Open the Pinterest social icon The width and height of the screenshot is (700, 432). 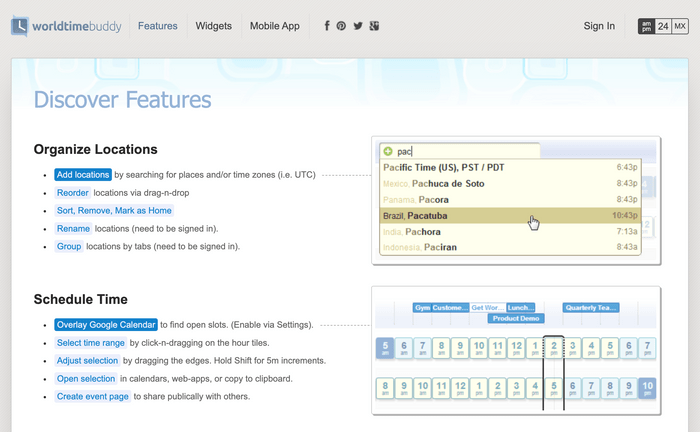tap(341, 26)
